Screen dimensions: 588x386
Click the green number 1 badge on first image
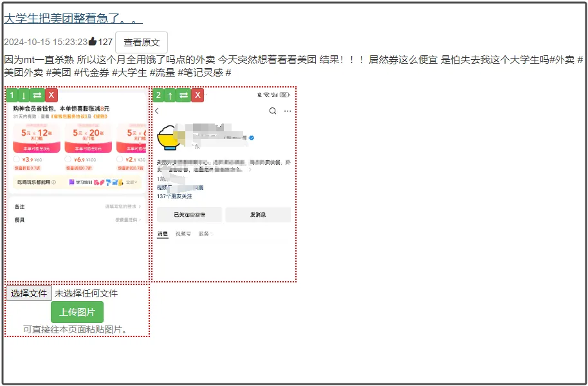click(12, 95)
